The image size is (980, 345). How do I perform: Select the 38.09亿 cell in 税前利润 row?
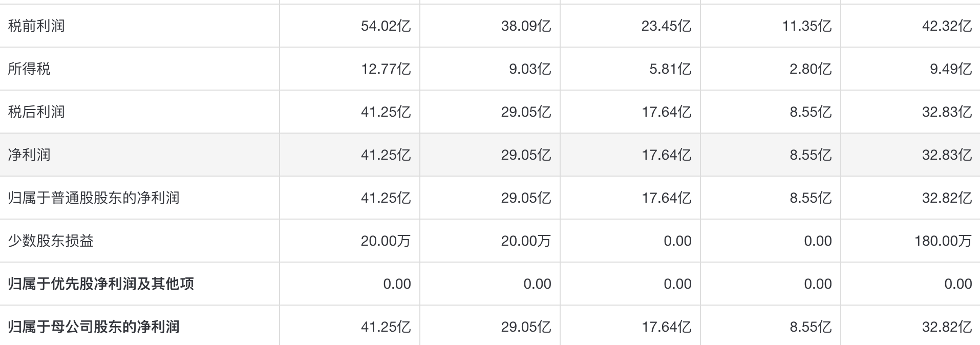(x=526, y=26)
